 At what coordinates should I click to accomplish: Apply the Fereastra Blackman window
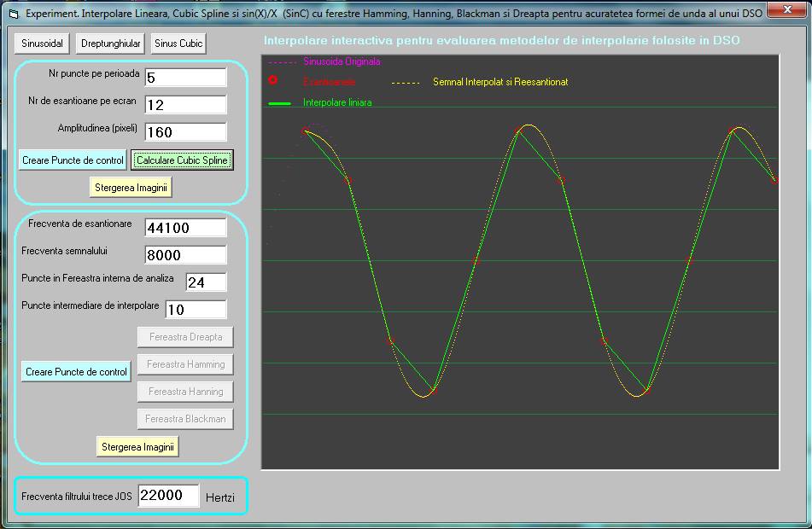pyautogui.click(x=185, y=419)
